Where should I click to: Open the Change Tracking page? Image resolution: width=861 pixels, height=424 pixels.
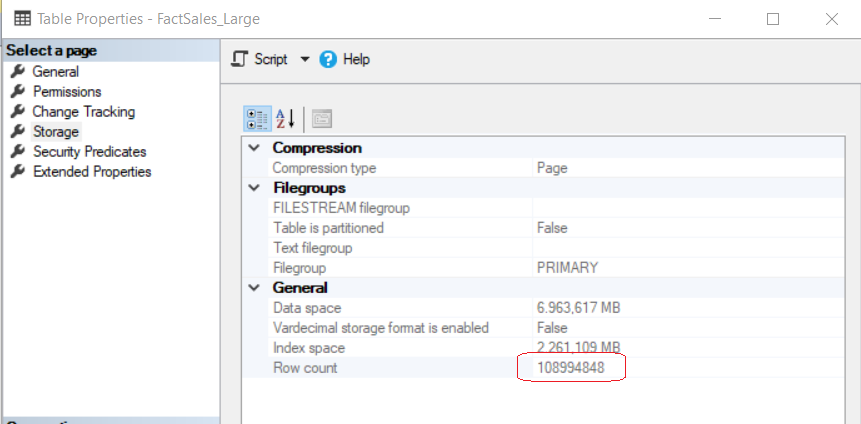tap(83, 112)
